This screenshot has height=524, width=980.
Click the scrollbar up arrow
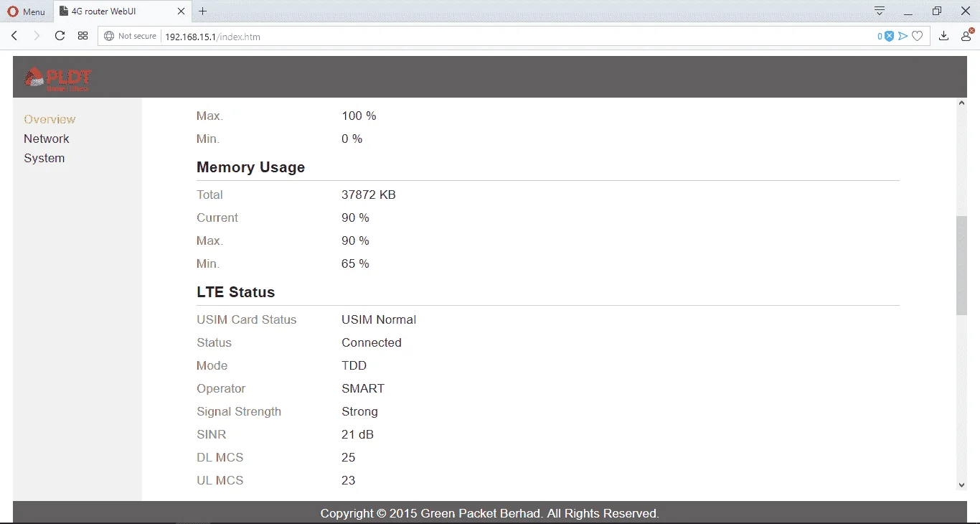962,103
